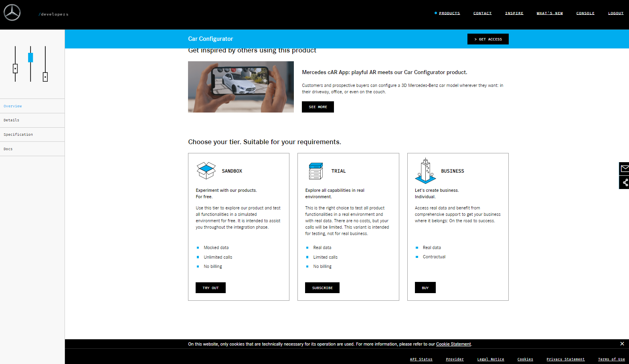The height and width of the screenshot is (364, 629).
Task: Open Docs in the left sidebar
Action: (8, 149)
